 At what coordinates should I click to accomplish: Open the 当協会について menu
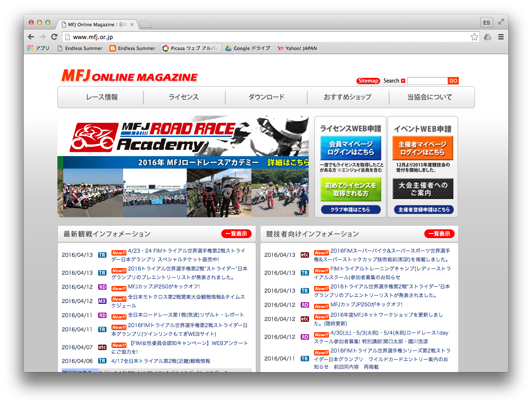click(430, 97)
